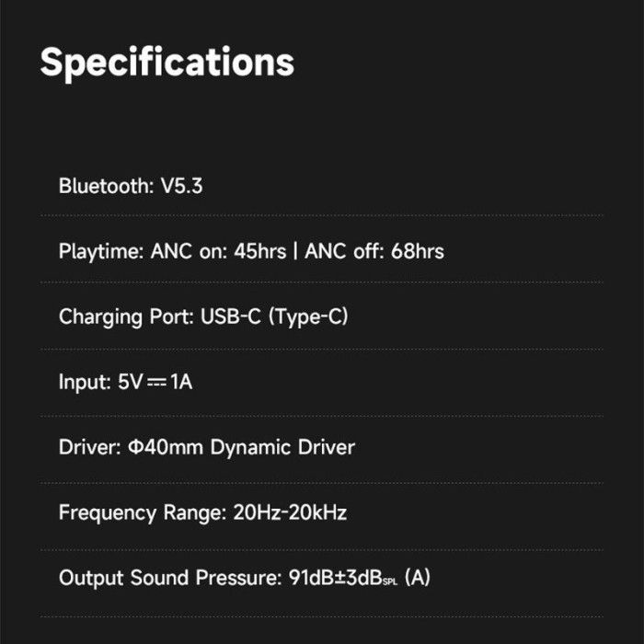Click the Playtime label
Viewport: 644px width, 644px height.
98,251
